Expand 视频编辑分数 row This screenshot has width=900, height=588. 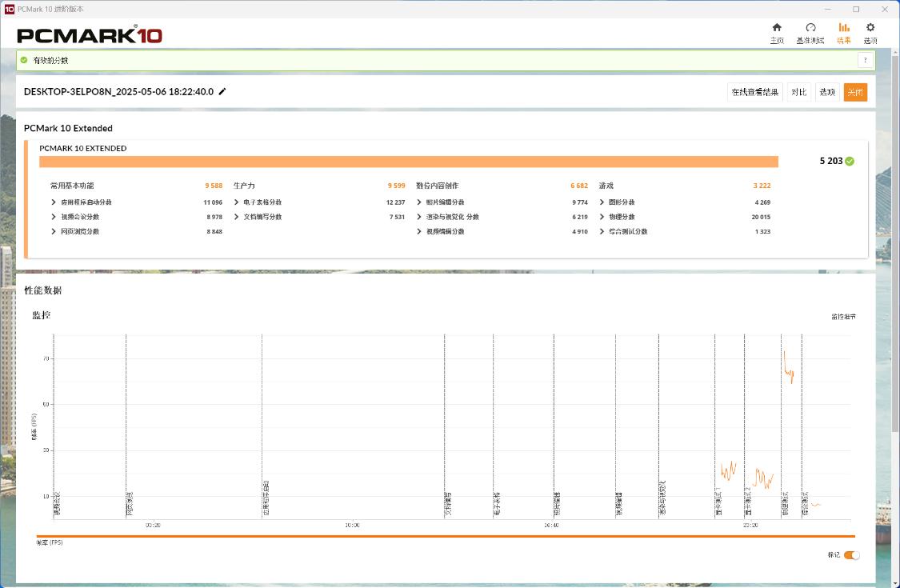tap(419, 231)
